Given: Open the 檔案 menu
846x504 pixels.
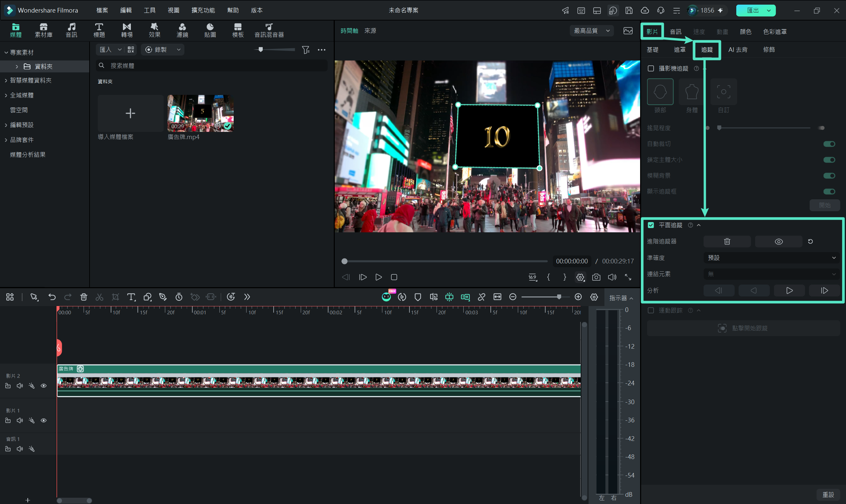Looking at the screenshot, I should click(102, 10).
